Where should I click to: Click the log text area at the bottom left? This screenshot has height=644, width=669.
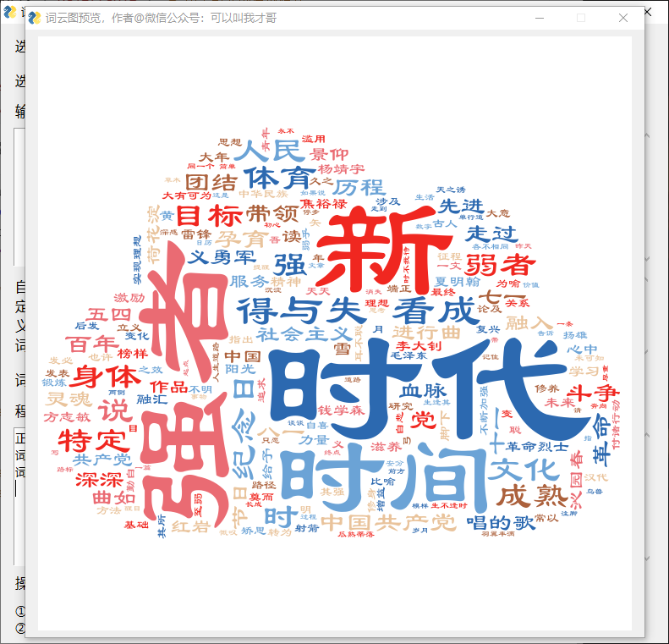pos(19,499)
